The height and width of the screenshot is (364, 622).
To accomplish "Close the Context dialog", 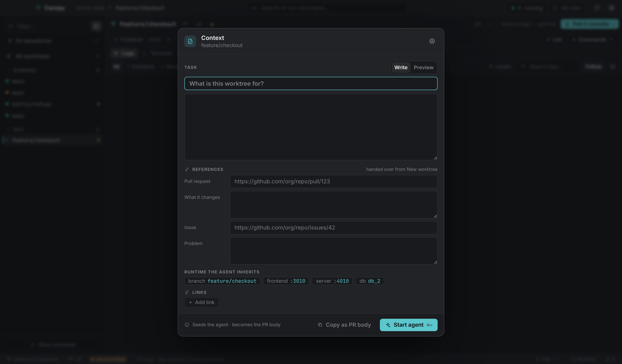I will 432,41.
